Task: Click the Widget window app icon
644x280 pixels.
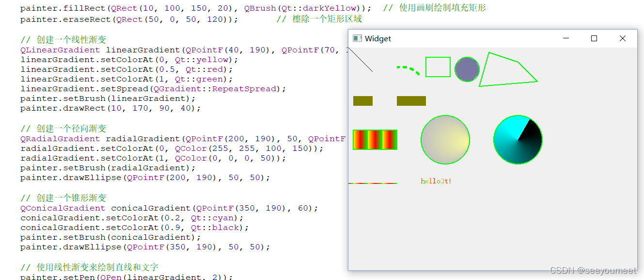Action: [358, 38]
